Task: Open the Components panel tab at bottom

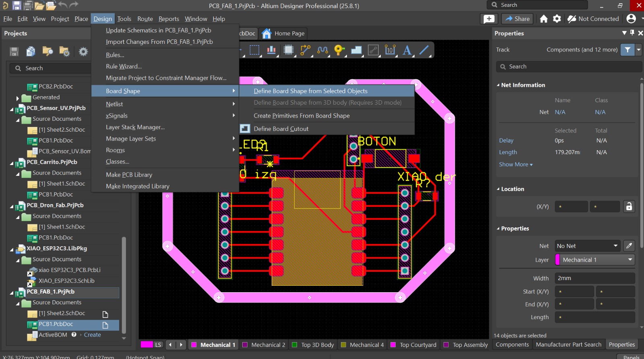Action: [512, 345]
